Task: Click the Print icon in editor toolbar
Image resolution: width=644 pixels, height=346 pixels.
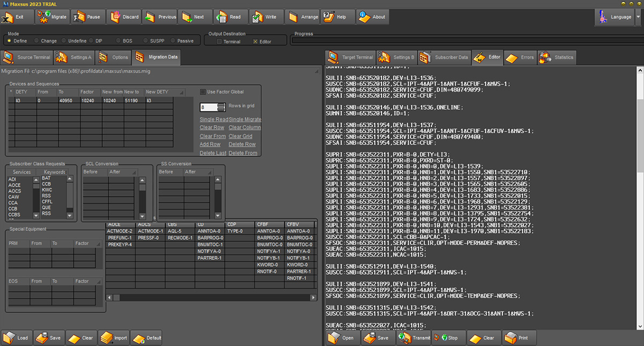Action: (510, 338)
